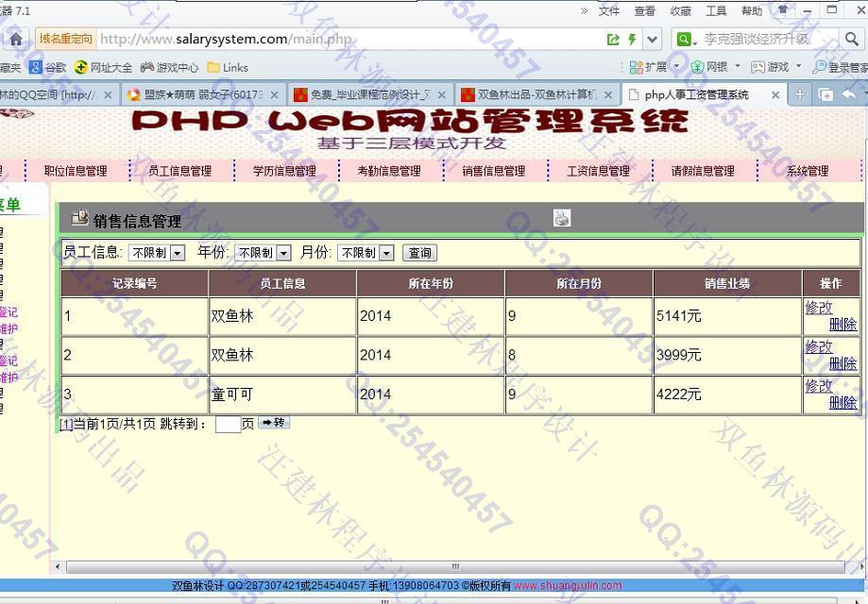Close the 双鱼林出品 tab
The width and height of the screenshot is (868, 604).
point(608,95)
